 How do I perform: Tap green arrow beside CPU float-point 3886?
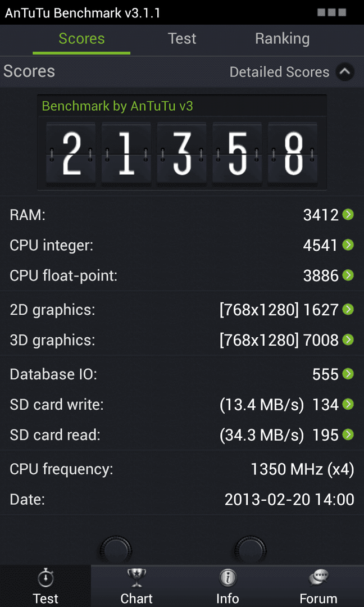[x=348, y=275]
